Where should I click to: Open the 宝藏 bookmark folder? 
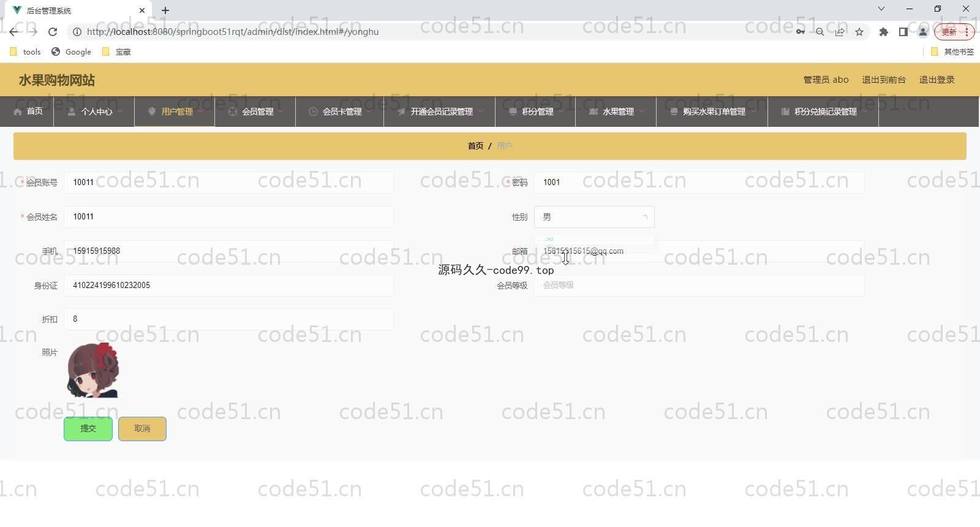click(x=116, y=52)
